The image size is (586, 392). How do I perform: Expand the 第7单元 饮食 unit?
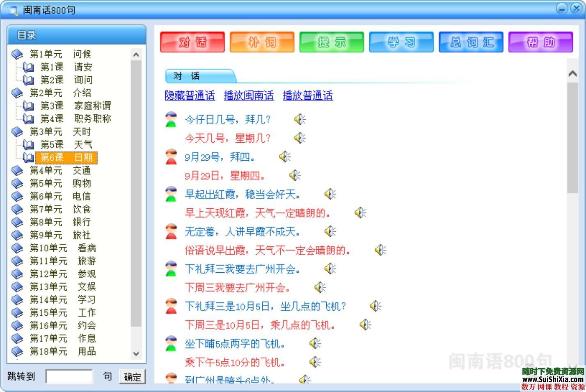click(x=45, y=209)
